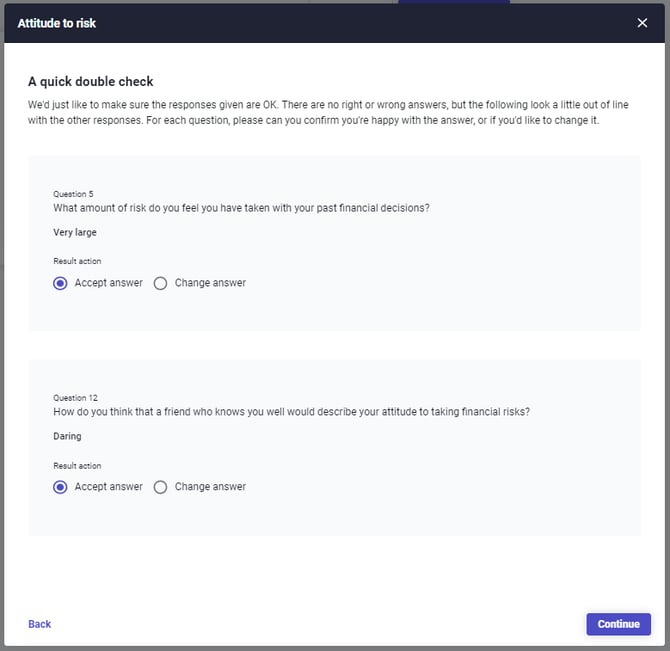Image resolution: width=670 pixels, height=651 pixels.
Task: Click the Attitude to risk dialog title
Action: (57, 23)
